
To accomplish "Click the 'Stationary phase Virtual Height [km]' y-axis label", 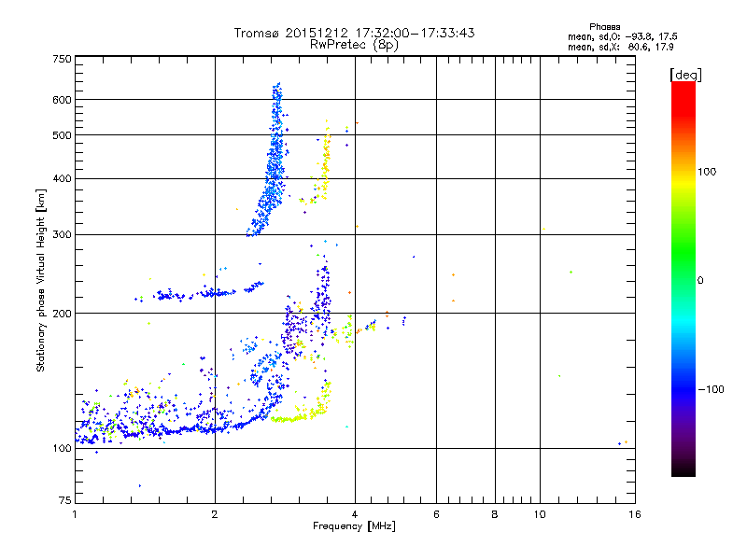I will pyautogui.click(x=40, y=280).
